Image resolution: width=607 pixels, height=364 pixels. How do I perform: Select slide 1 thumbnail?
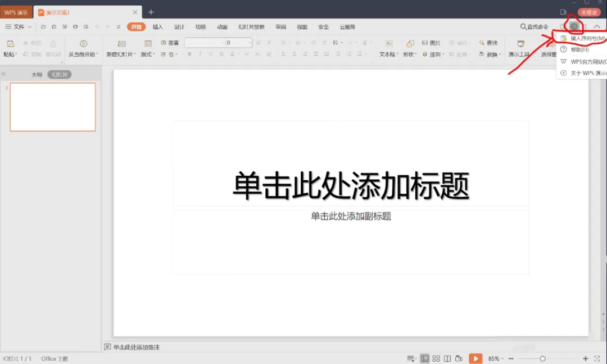point(53,107)
